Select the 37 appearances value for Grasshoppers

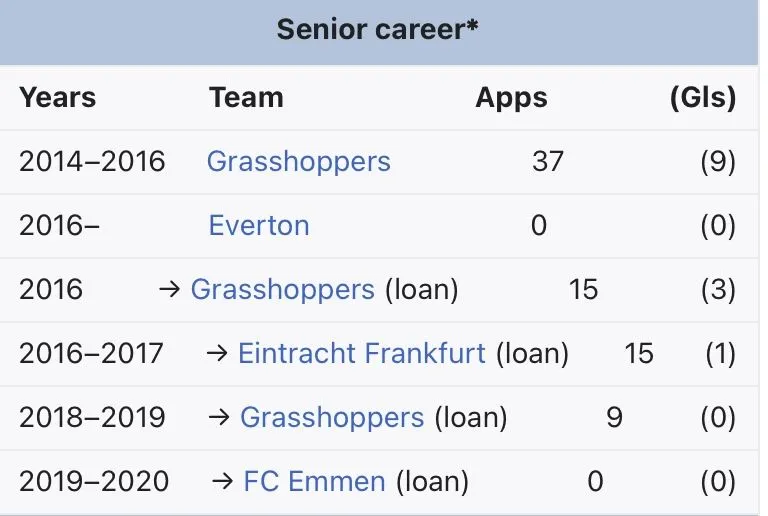click(548, 162)
